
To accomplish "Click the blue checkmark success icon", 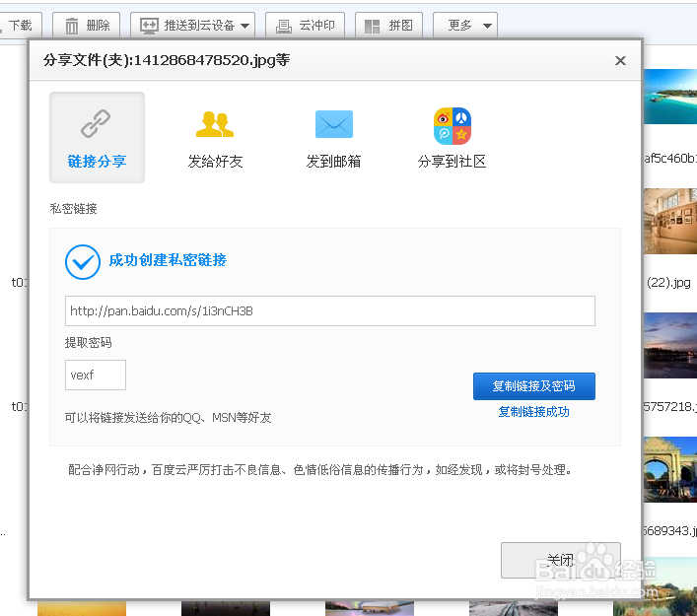I will (83, 262).
